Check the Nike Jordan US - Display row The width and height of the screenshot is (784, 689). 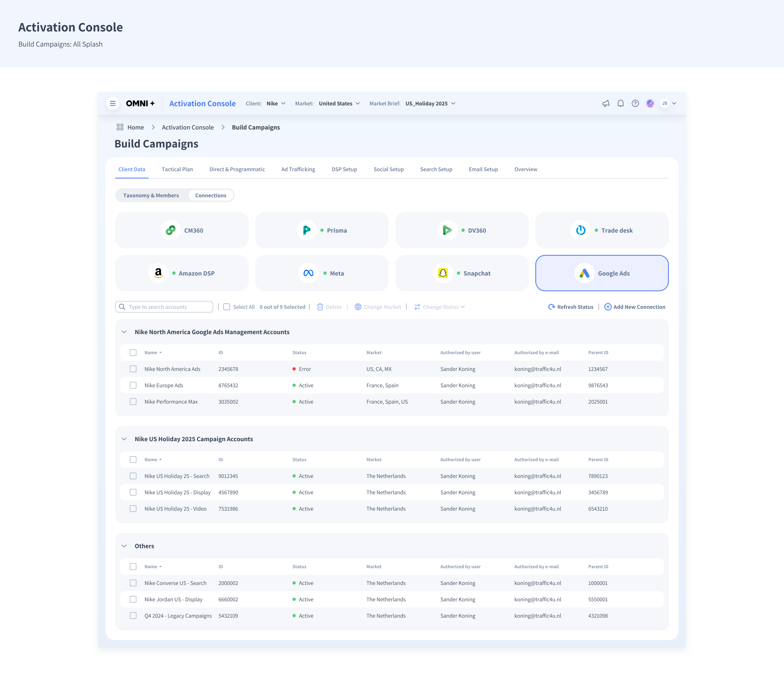coord(133,599)
